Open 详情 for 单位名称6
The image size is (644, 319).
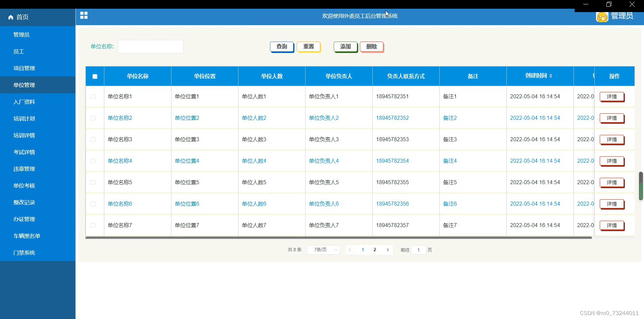(612, 204)
